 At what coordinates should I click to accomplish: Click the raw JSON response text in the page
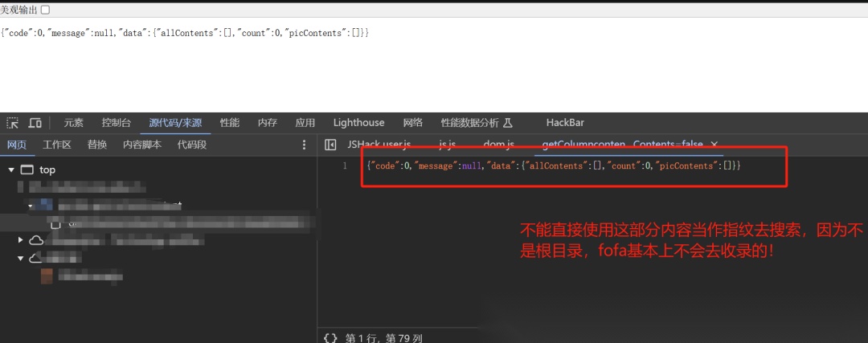tap(185, 33)
